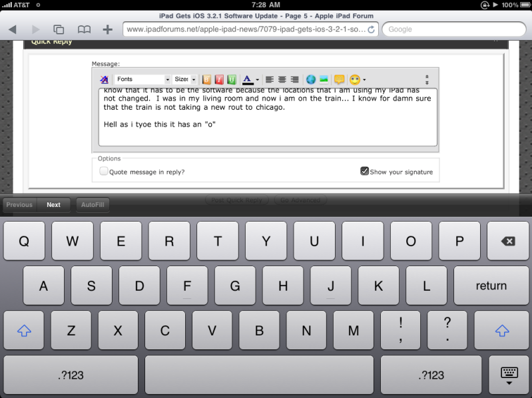Open the font color dropdown arrow

258,80
